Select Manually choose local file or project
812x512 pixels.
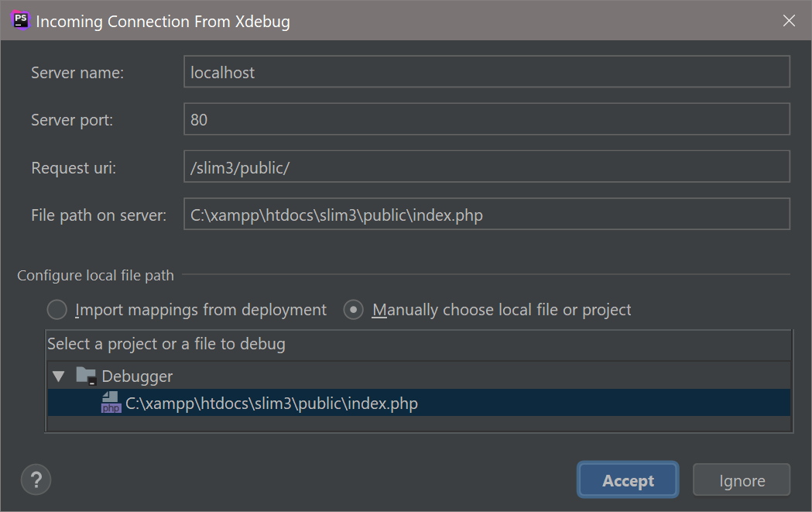point(354,310)
